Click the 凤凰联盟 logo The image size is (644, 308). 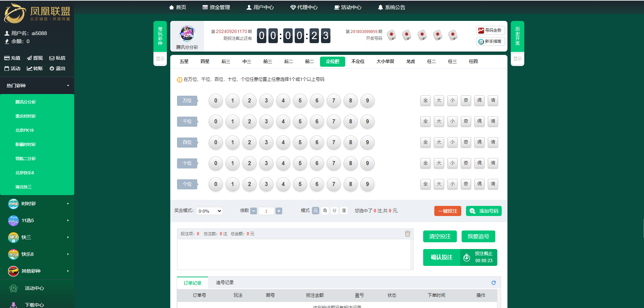coord(37,13)
